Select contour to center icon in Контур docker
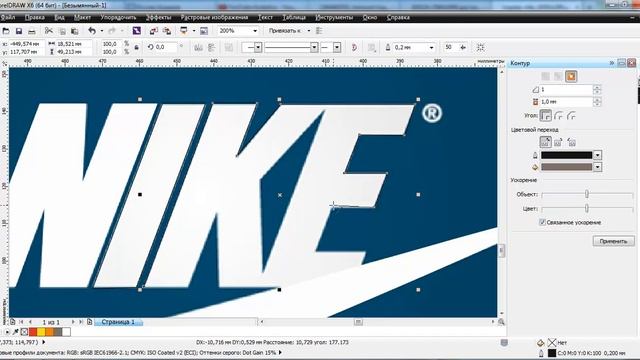Viewport: 640px width, 360px height. click(545, 76)
